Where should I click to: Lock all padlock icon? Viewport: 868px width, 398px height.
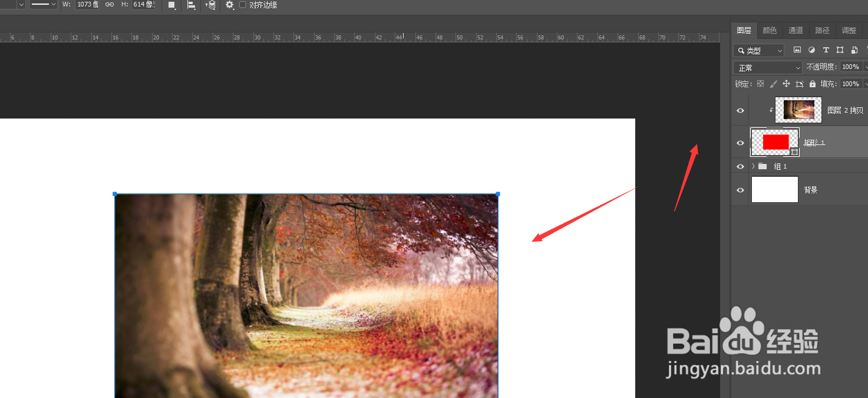coord(813,84)
